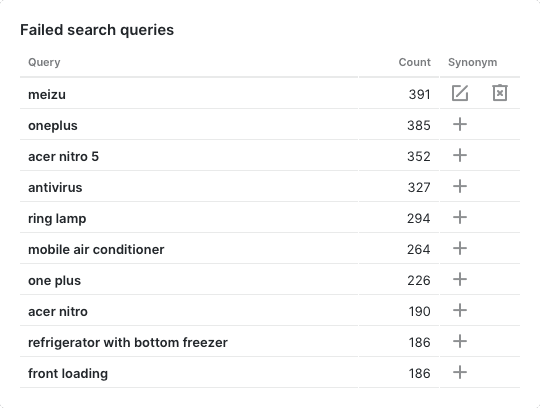
Task: Add synonym for one plus query
Action: coord(460,279)
